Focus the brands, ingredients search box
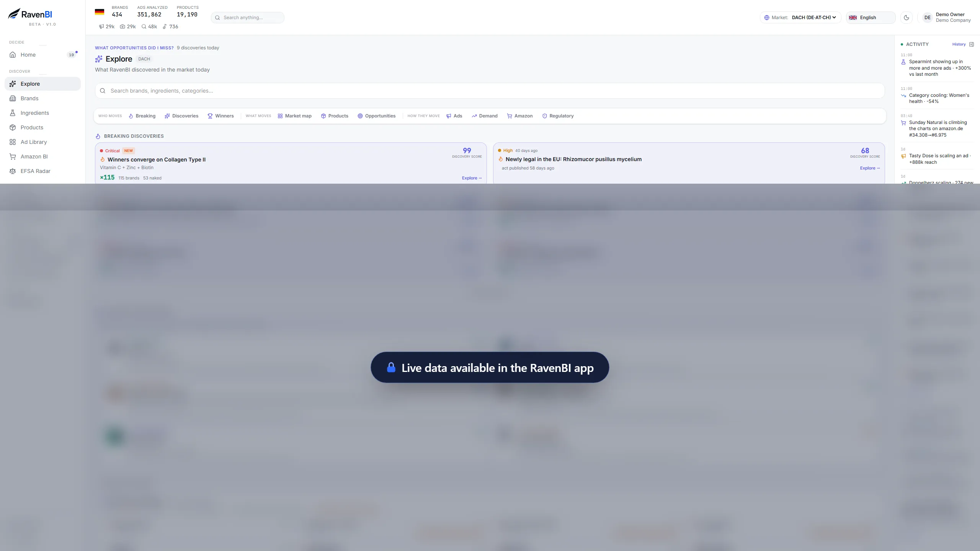Image resolution: width=980 pixels, height=551 pixels. coord(490,91)
